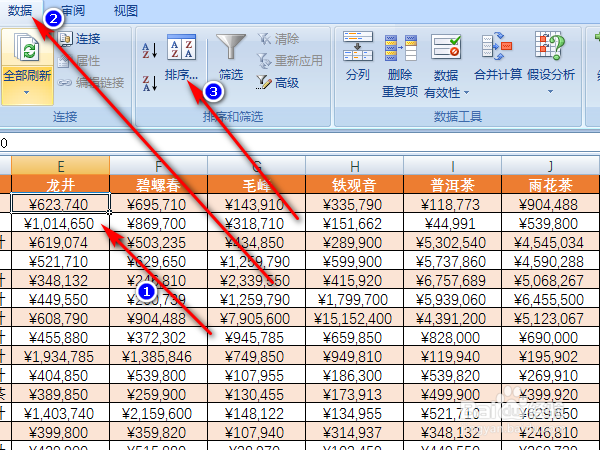
Task: Select cell with ¥1,799,700
Action: point(354,299)
